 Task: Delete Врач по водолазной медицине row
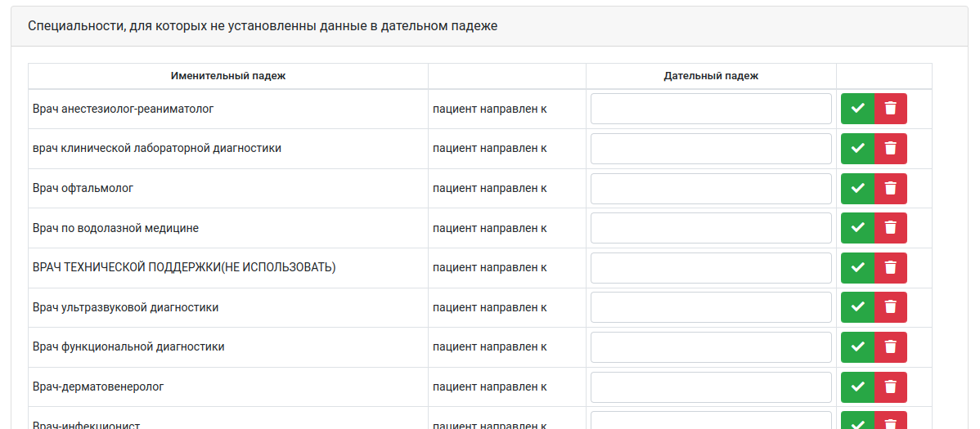[891, 228]
